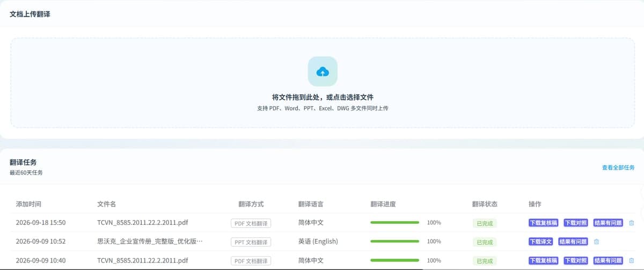Image resolution: width=644 pixels, height=270 pixels.
Task: Report 结果有问题 for the 思沃克 PPT task
Action: 574,242
